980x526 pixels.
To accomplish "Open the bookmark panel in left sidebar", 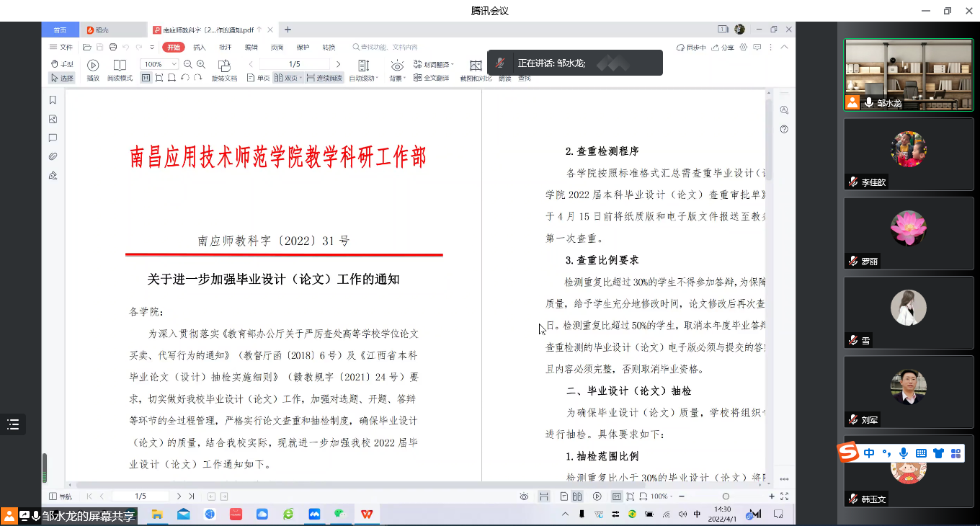I will click(53, 100).
